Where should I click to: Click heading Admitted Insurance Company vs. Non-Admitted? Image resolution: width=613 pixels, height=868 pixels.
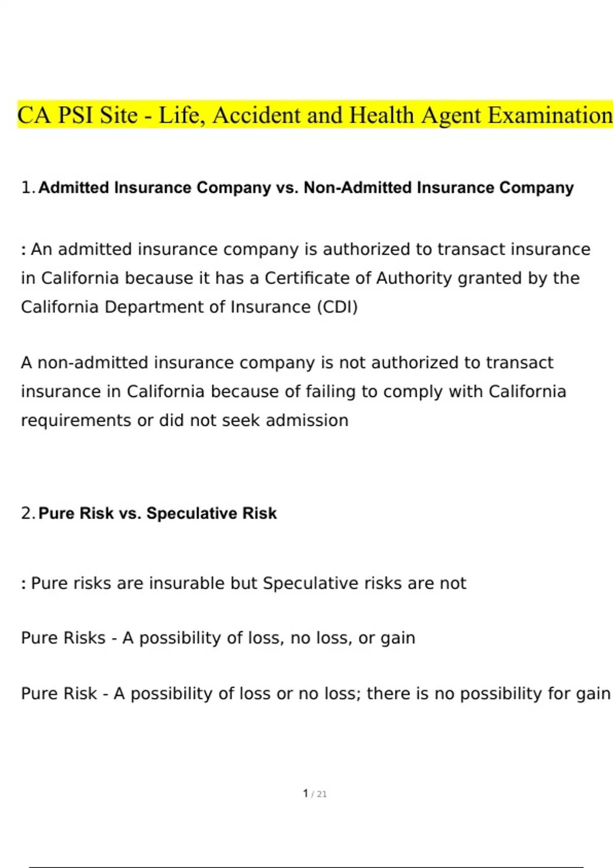click(x=306, y=188)
